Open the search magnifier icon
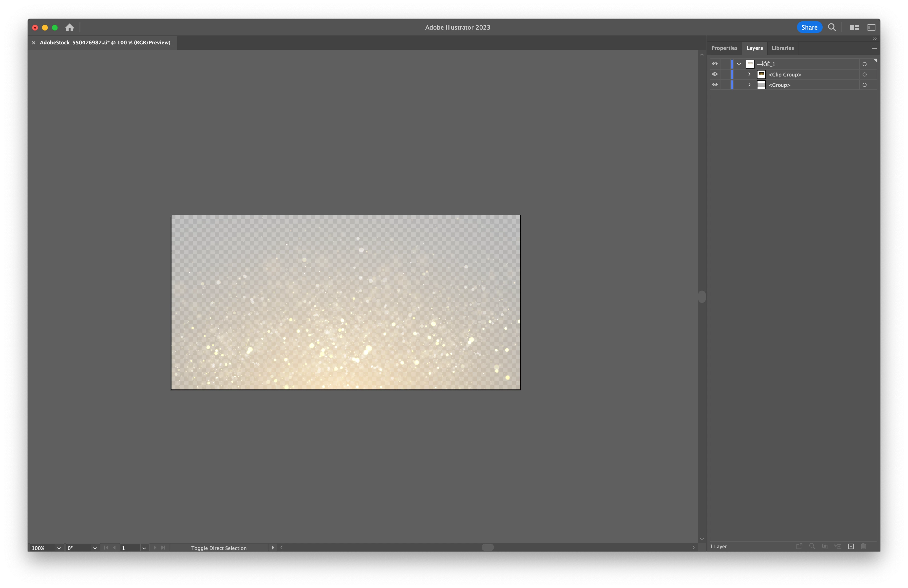Viewport: 908px width, 588px height. [832, 27]
